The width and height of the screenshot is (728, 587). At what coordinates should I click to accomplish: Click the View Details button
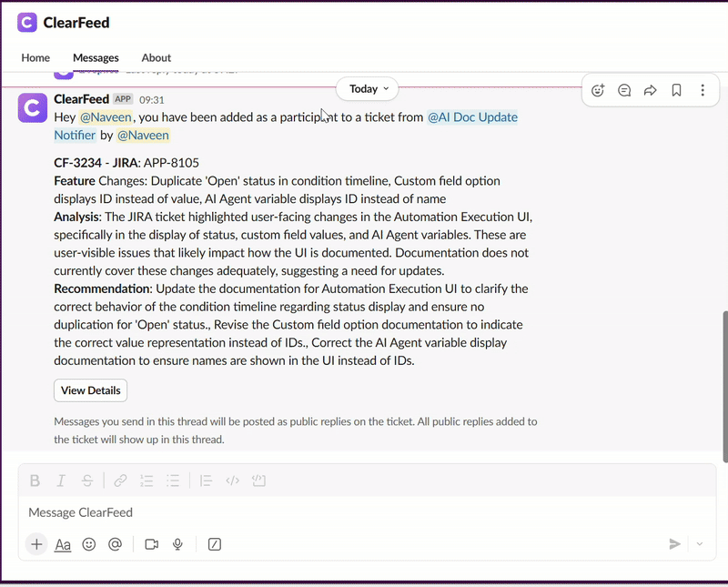90,390
